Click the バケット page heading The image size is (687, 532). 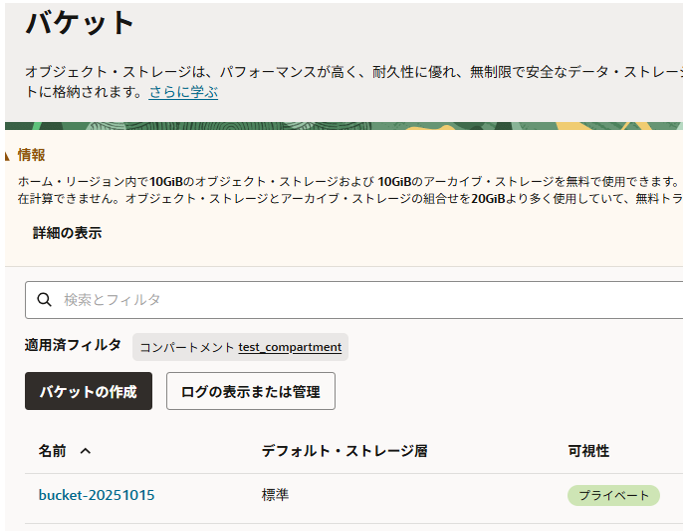(80, 22)
